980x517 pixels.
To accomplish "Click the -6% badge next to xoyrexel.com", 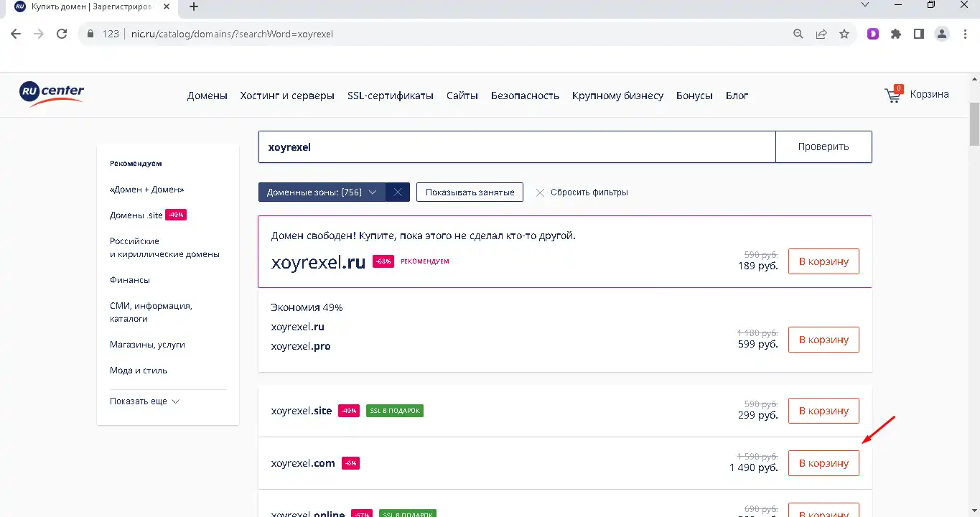I will click(350, 463).
